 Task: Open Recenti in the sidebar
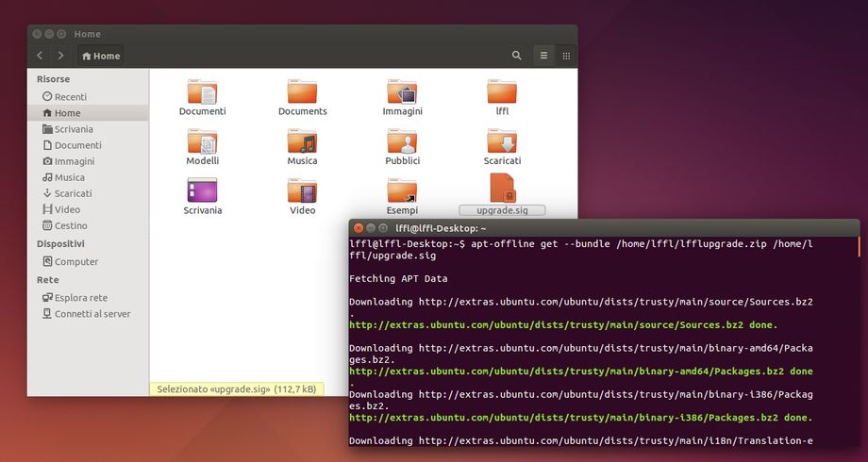[70, 97]
